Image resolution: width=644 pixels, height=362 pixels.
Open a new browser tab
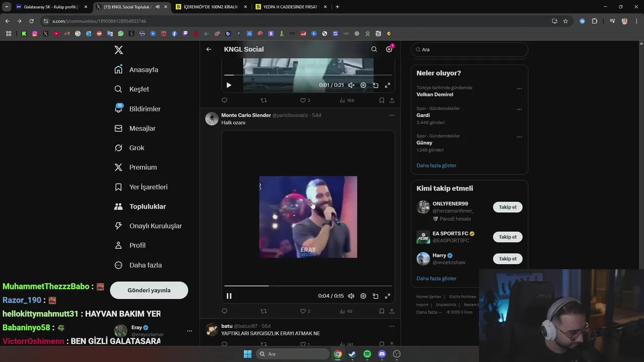pyautogui.click(x=337, y=7)
